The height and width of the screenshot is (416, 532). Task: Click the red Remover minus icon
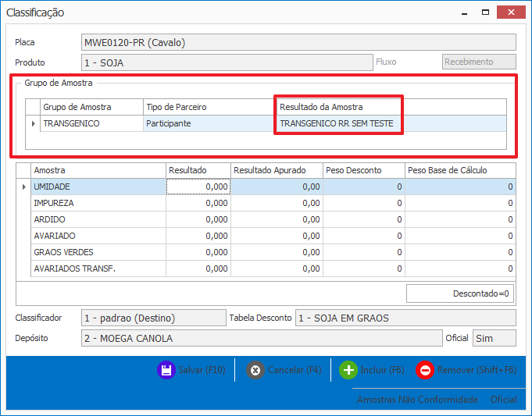[425, 370]
